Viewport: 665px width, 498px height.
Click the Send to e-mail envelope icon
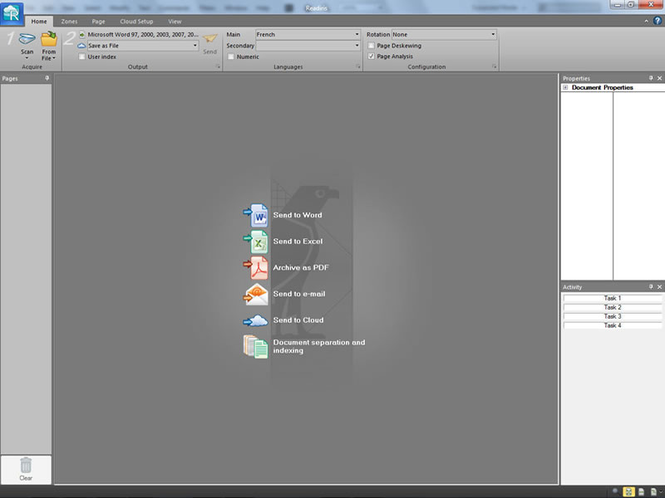click(256, 294)
